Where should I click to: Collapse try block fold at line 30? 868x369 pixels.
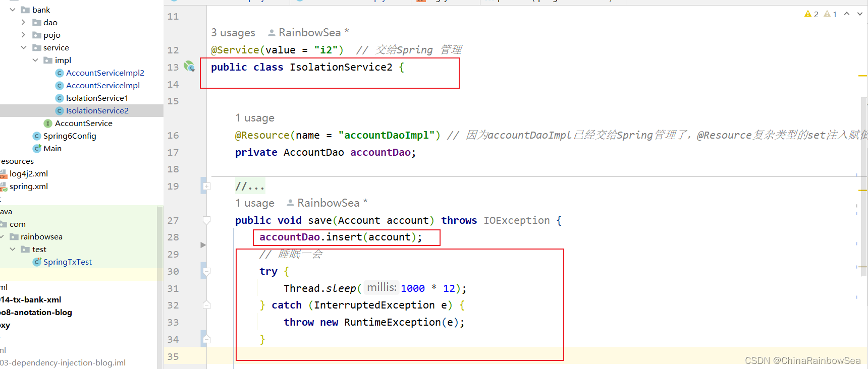[206, 271]
